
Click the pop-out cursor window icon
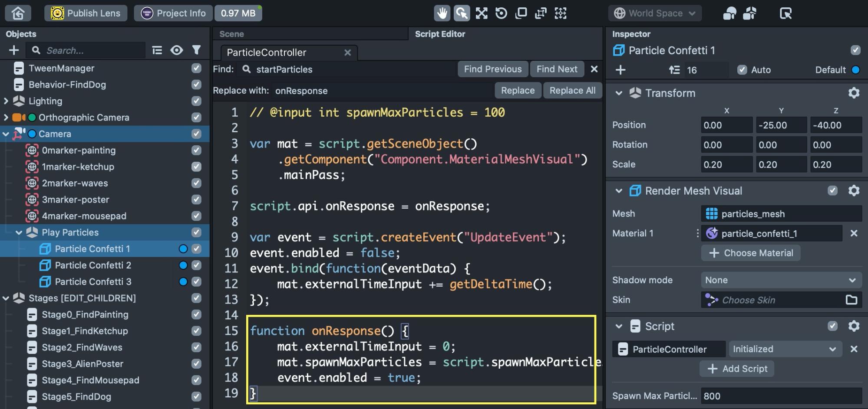[x=785, y=13]
